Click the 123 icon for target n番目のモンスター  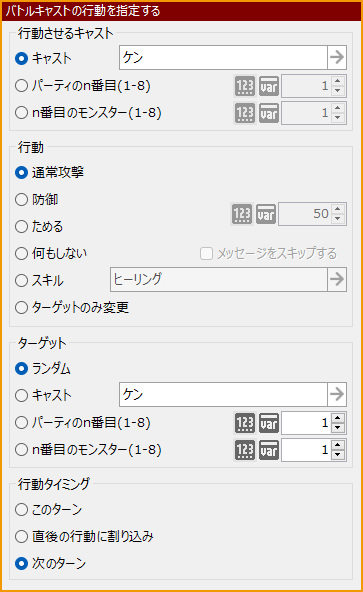[245, 450]
